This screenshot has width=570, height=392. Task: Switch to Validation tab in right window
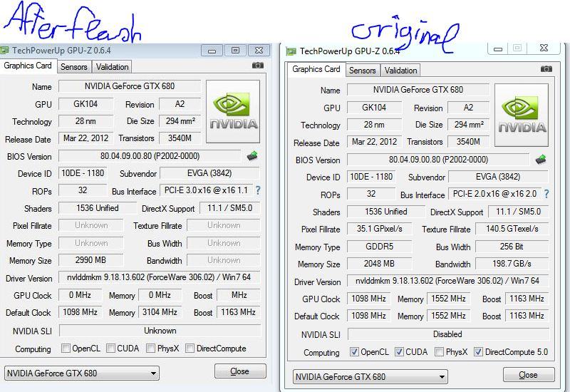coord(400,71)
